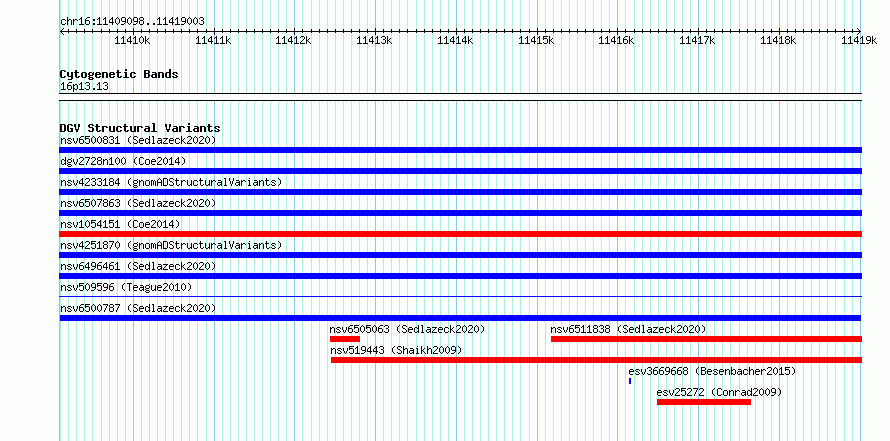Click the 11415k ruler tick label

click(x=536, y=40)
